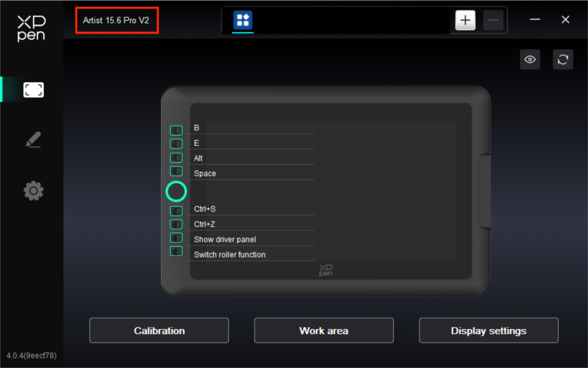Open Display settings
This screenshot has height=368, width=588.
[x=488, y=330]
